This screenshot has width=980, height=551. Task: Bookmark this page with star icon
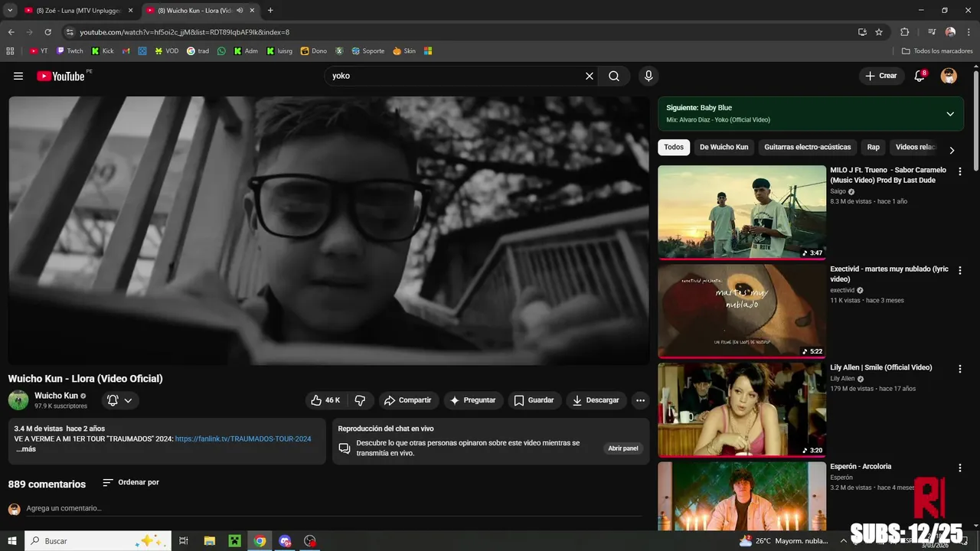click(x=879, y=32)
